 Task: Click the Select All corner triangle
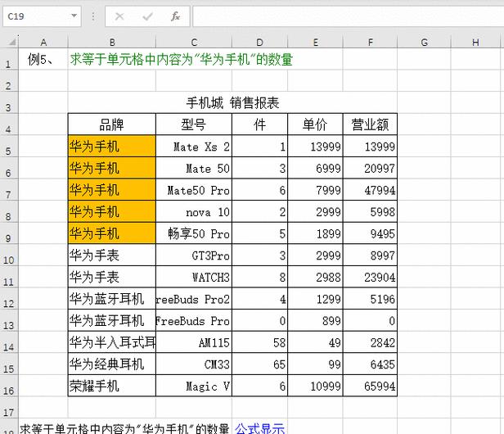[x=11, y=42]
